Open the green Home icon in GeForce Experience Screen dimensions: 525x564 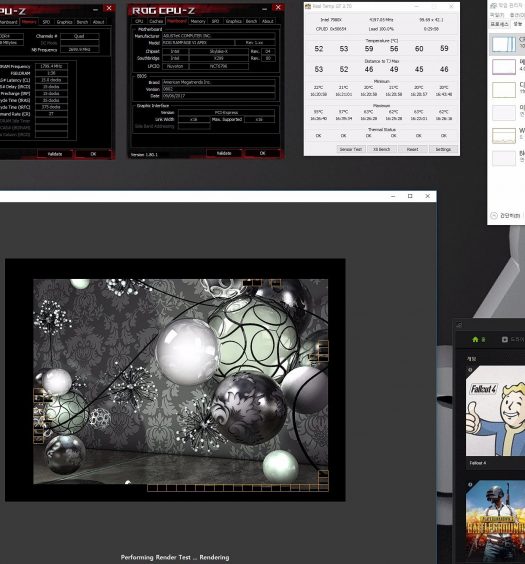click(475, 339)
